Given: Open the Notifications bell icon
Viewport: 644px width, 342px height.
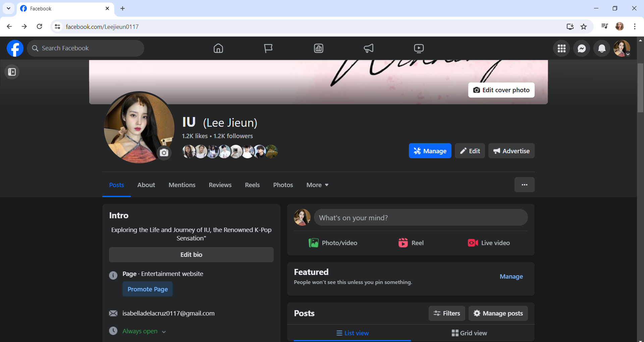Looking at the screenshot, I should (602, 48).
